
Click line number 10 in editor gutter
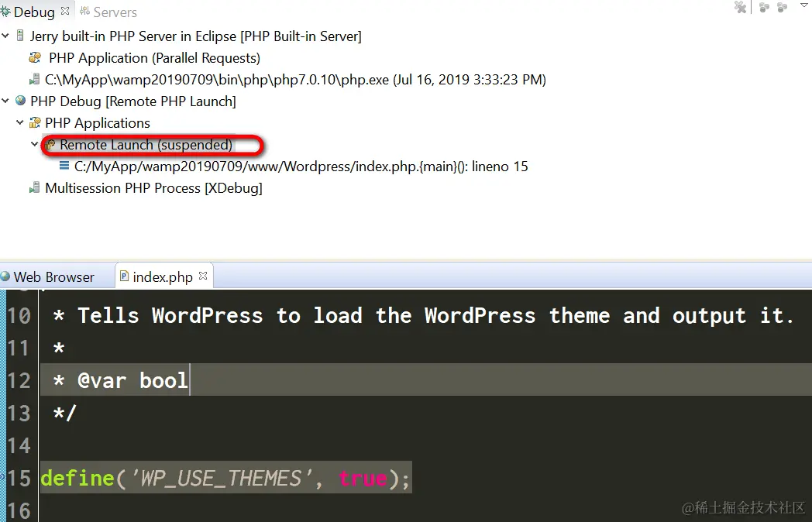[x=19, y=315]
